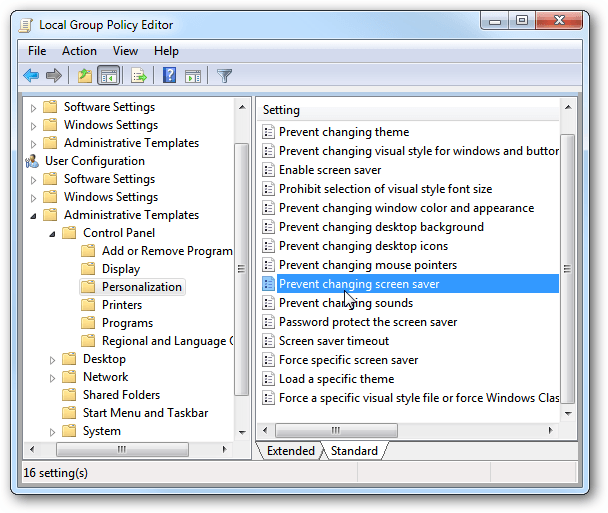Viewport: 608px width, 513px height.
Task: Collapse the User Configuration Administrative Templates node
Action: coord(33,216)
